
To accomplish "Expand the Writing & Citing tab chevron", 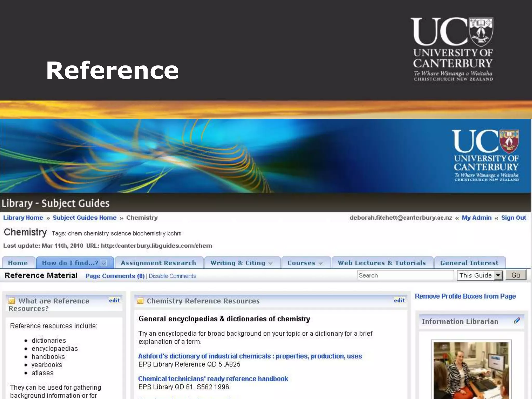I will (270, 263).
